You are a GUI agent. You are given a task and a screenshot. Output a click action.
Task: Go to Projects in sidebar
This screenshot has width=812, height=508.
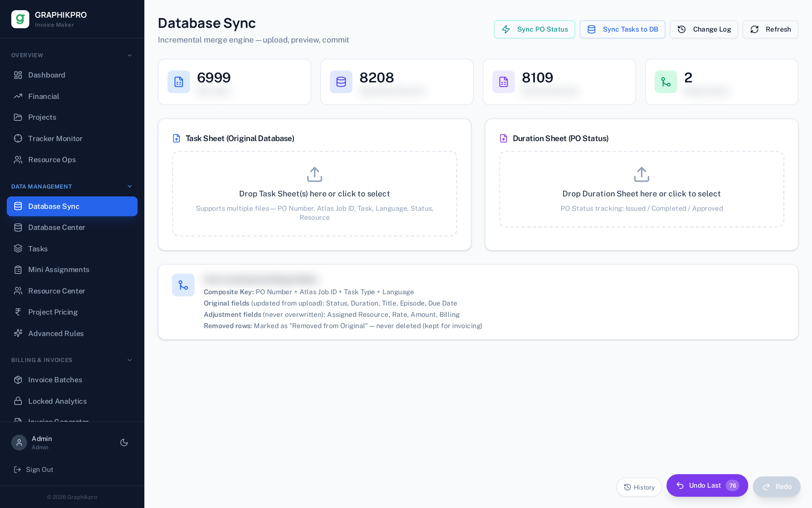pos(72,117)
